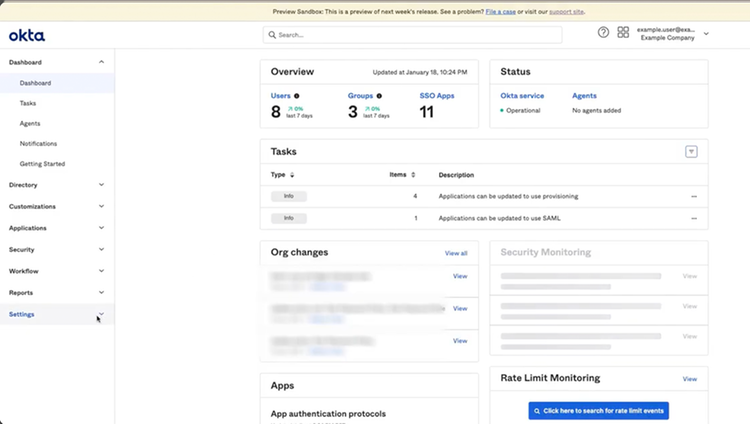
Task: Click 'Applications can be updated to use provisioning'
Action: click(508, 196)
